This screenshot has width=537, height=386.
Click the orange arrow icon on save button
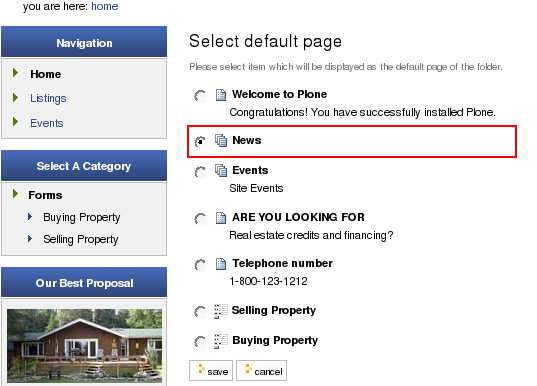coord(201,369)
